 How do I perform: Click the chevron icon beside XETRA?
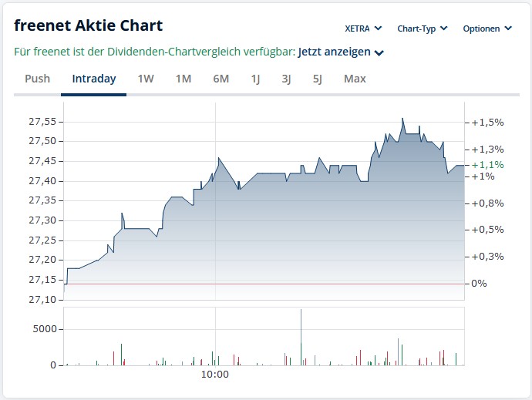click(378, 29)
